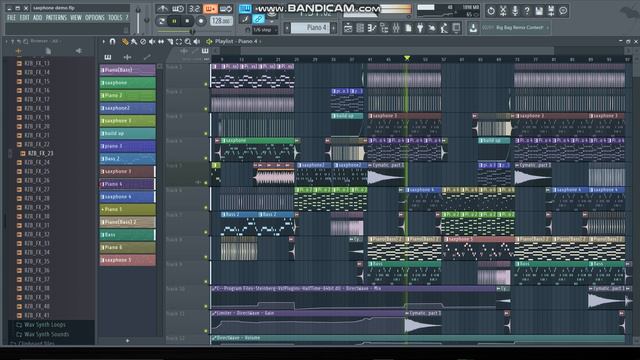The height and width of the screenshot is (360, 640).
Task: Open the VIEW menu
Action: click(76, 18)
